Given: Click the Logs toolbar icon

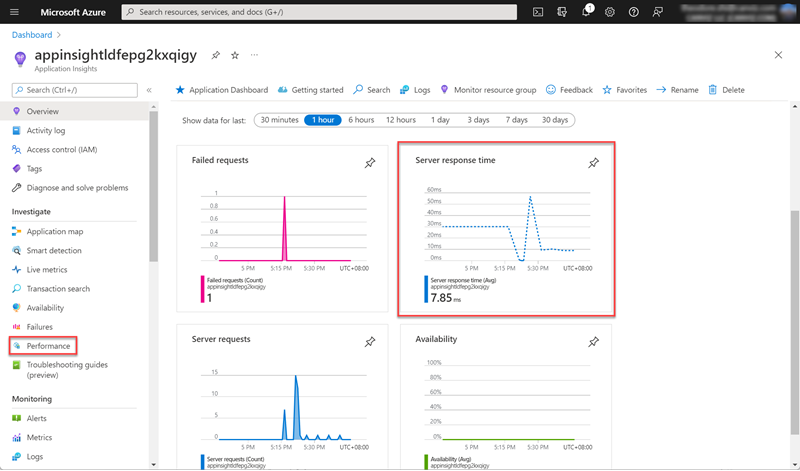Looking at the screenshot, I should 404,90.
